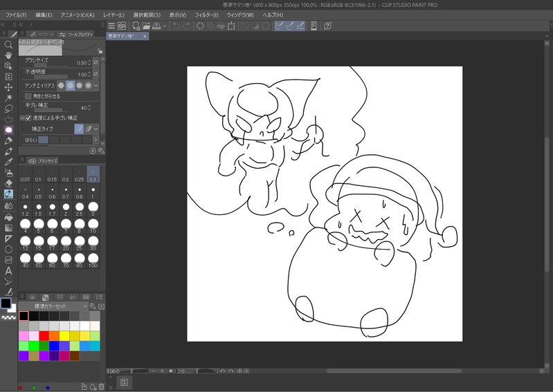
Task: Open the command bar hamburger menu icon
Action: click(111, 26)
